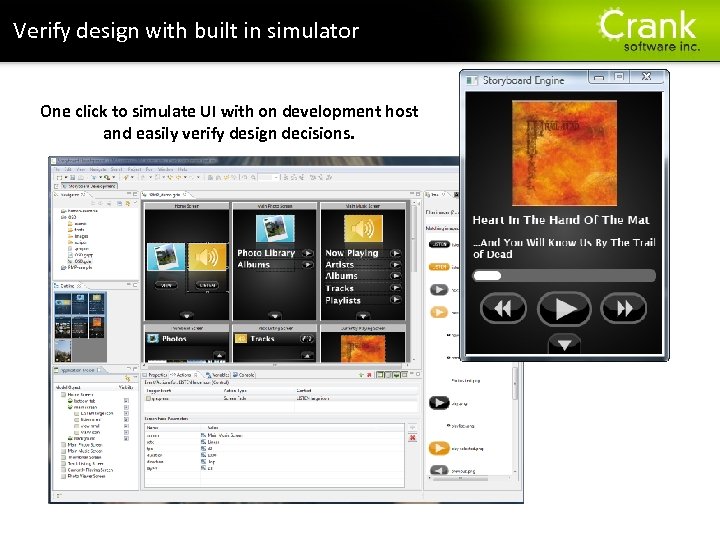Select gray back-arrow image at Images panel bottom
The image size is (720, 540).
(x=439, y=470)
